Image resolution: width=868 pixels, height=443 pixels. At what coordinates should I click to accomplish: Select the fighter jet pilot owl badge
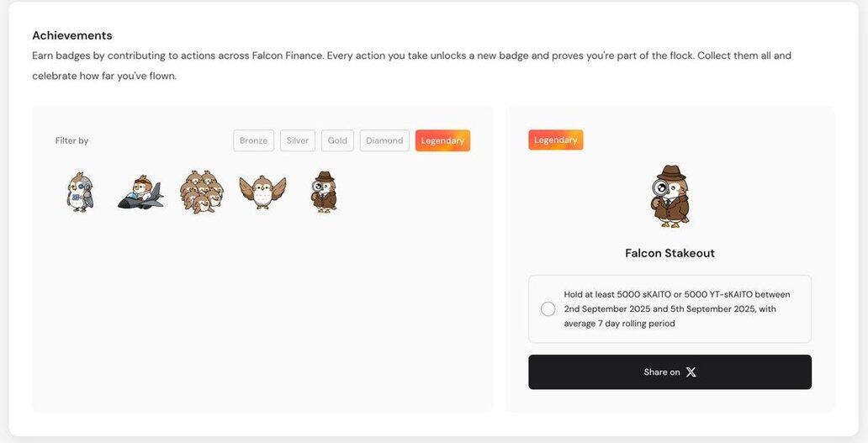point(140,192)
